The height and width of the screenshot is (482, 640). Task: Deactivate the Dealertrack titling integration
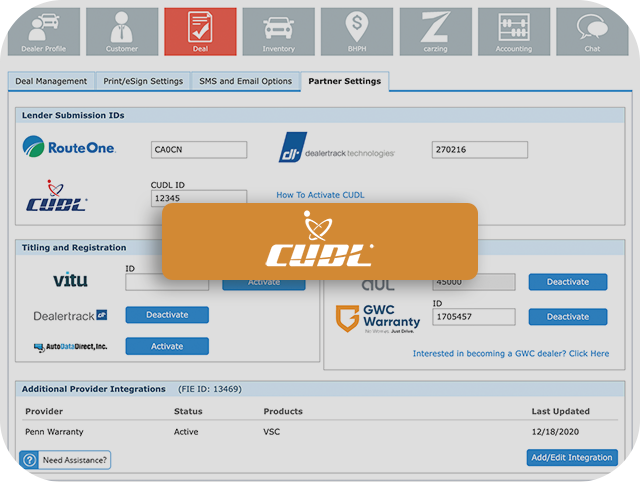click(x=167, y=315)
